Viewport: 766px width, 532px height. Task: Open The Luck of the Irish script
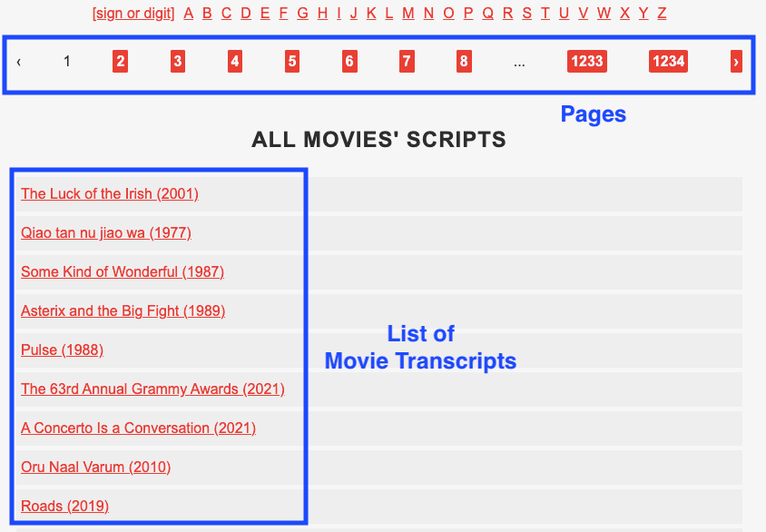(109, 193)
